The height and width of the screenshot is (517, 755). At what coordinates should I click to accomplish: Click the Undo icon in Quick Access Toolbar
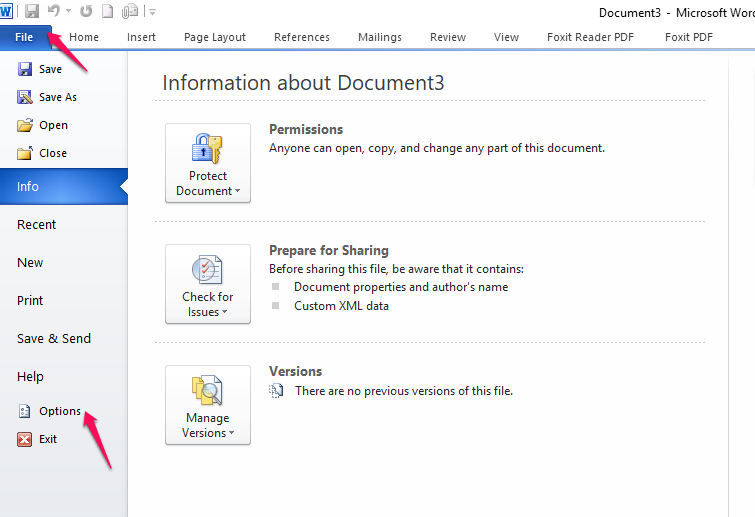pos(54,11)
